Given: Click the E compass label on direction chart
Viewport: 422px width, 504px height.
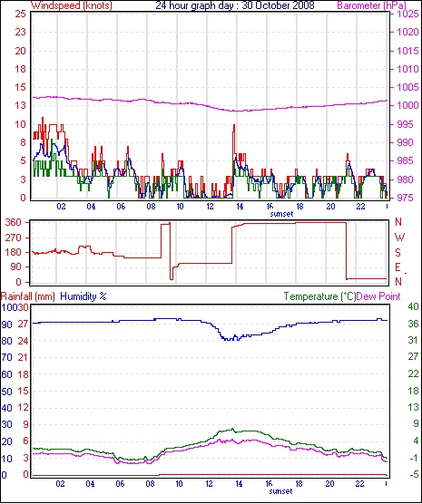Looking at the screenshot, I should coord(397,267).
